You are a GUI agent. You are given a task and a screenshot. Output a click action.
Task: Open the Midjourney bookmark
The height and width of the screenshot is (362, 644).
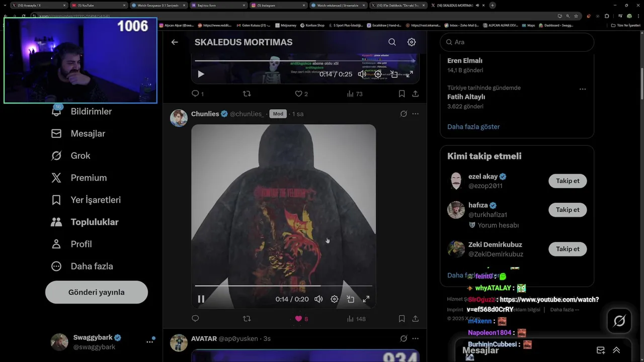(x=285, y=25)
